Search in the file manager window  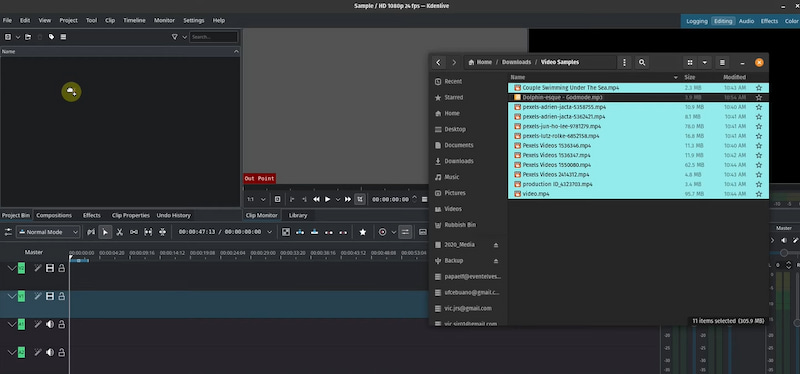642,62
